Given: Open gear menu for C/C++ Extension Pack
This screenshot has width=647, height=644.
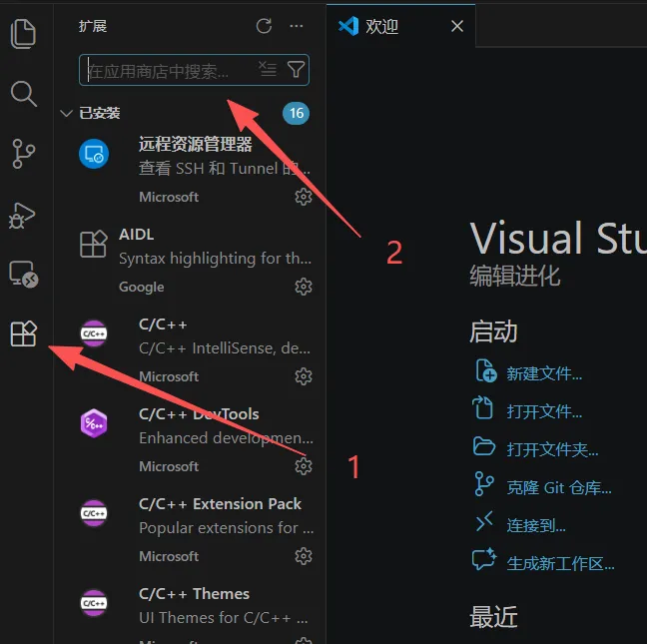Looking at the screenshot, I should coord(304,556).
